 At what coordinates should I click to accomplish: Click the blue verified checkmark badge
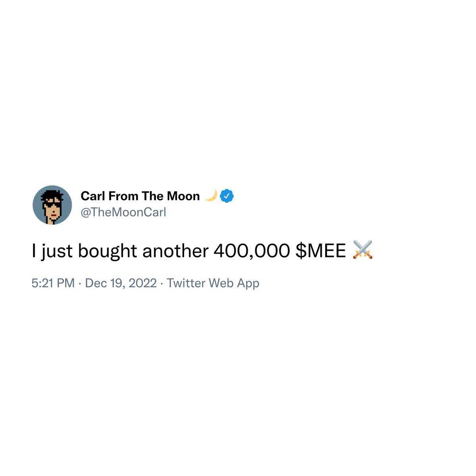pos(226,196)
